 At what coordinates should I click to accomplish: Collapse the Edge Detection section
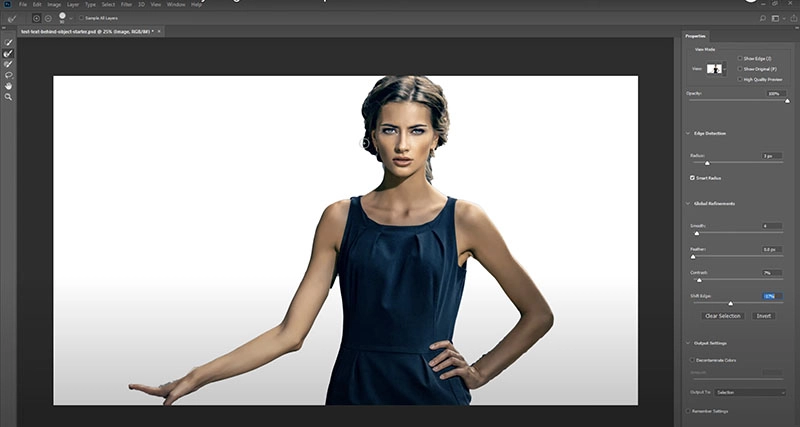(688, 133)
